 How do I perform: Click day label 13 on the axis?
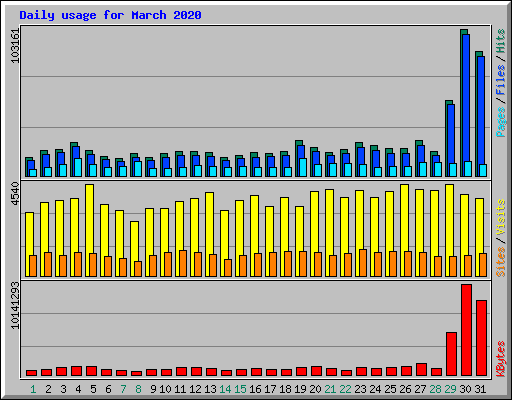(x=210, y=389)
